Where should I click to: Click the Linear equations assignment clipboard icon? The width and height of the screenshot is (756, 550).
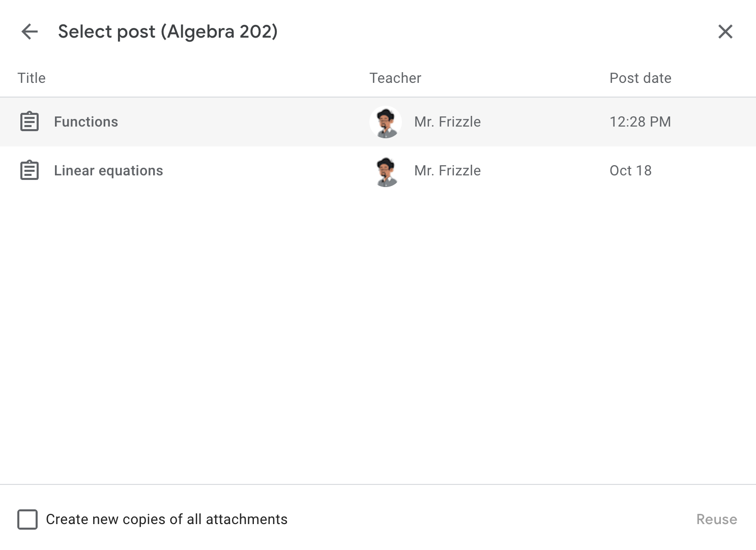point(30,170)
